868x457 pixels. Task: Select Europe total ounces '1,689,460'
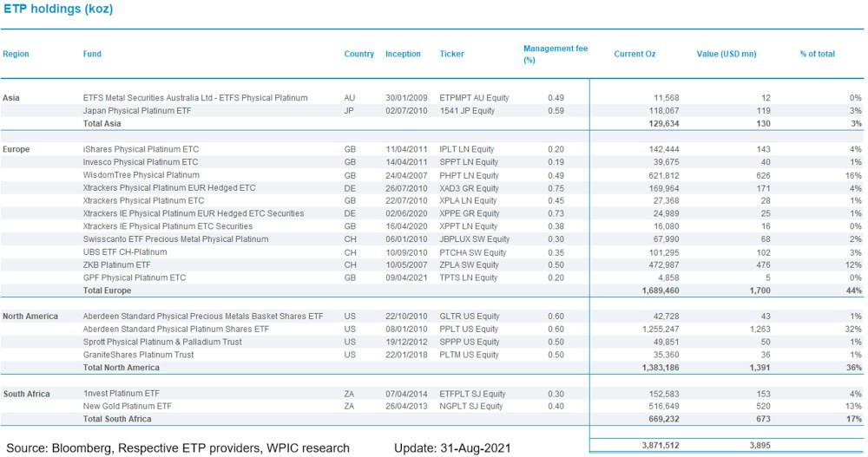coord(661,291)
